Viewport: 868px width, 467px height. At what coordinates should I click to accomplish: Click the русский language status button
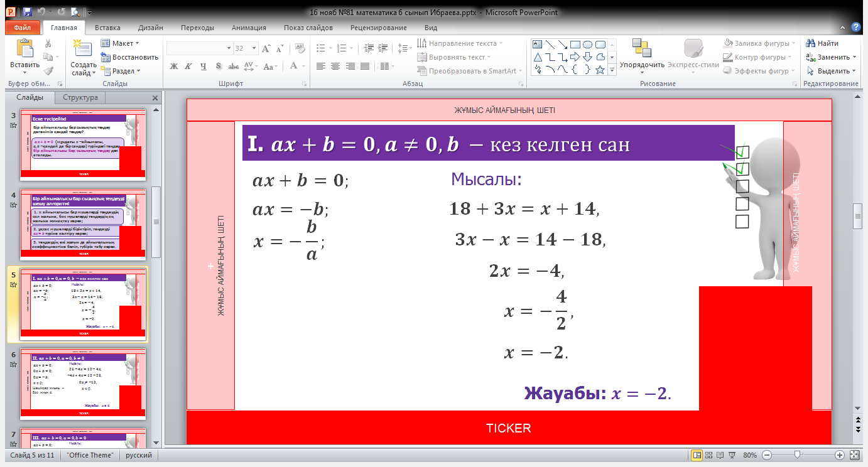pyautogui.click(x=139, y=455)
